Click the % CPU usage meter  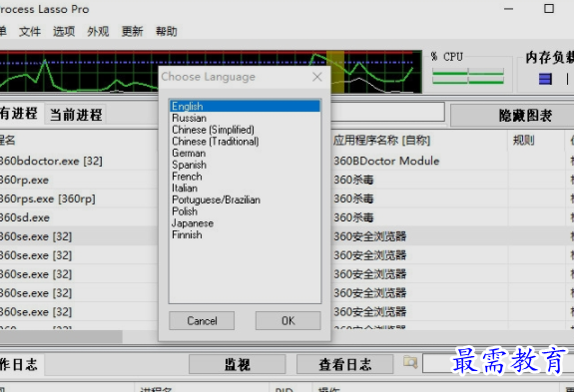(468, 76)
